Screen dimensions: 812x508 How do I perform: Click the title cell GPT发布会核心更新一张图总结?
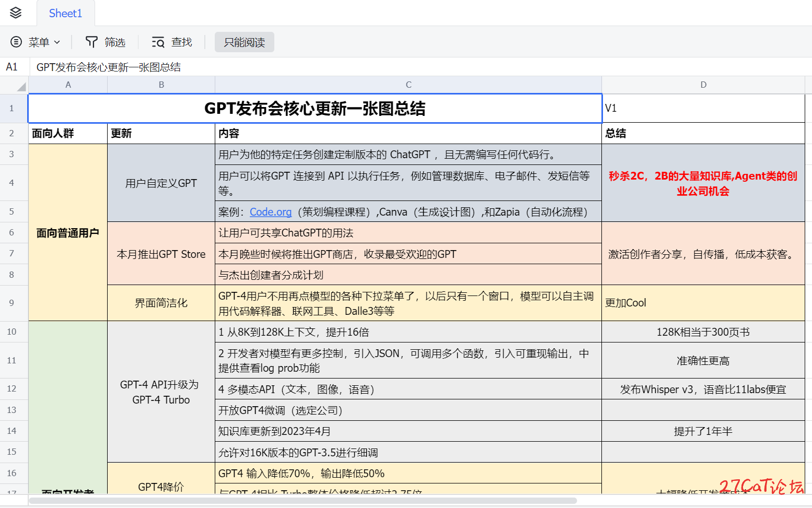click(315, 108)
